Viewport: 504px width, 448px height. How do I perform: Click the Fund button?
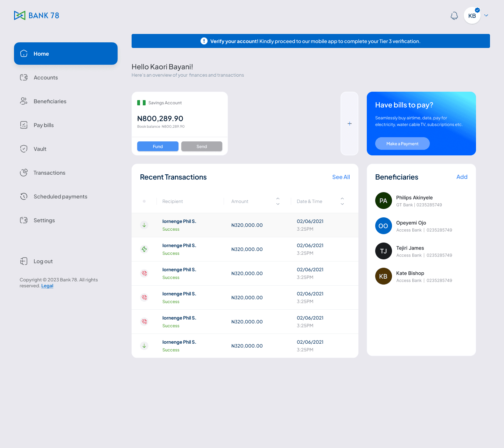(x=158, y=146)
